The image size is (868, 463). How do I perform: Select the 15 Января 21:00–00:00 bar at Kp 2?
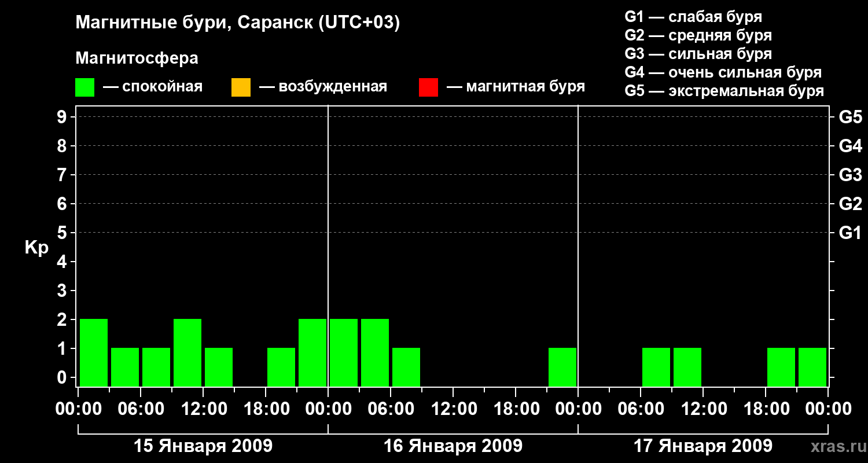312,352
